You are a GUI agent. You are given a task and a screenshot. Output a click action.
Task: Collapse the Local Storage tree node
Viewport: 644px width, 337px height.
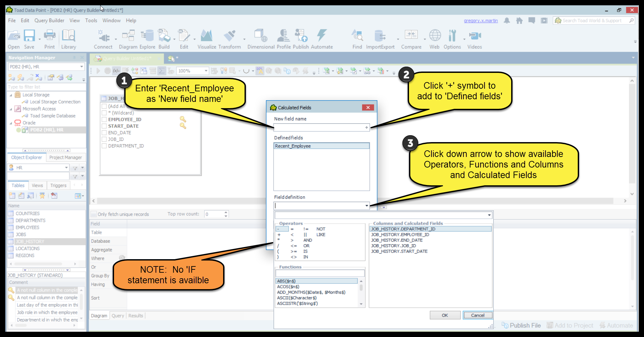[x=11, y=95]
